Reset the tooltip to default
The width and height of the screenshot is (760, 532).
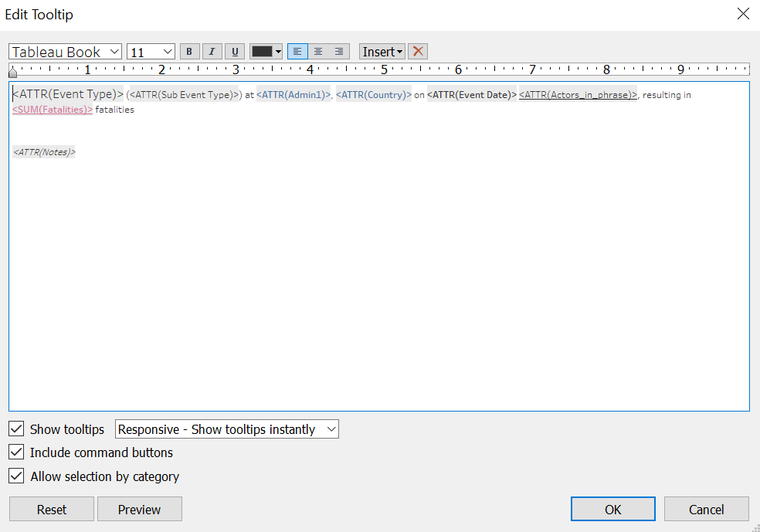pyautogui.click(x=52, y=510)
